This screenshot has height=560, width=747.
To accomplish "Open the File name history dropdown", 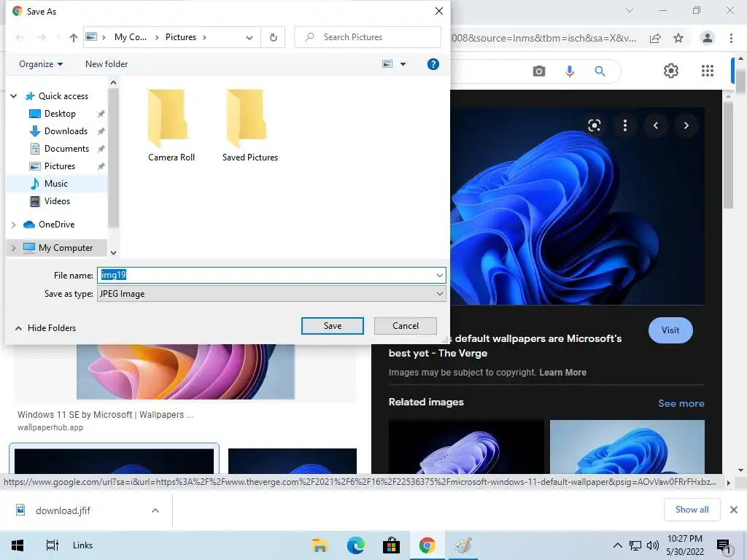I will (x=439, y=275).
